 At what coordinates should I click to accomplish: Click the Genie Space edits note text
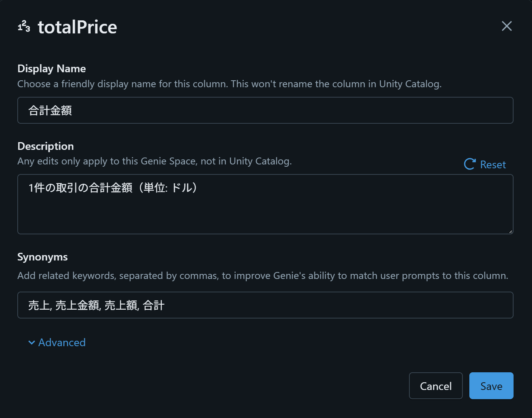pos(155,161)
